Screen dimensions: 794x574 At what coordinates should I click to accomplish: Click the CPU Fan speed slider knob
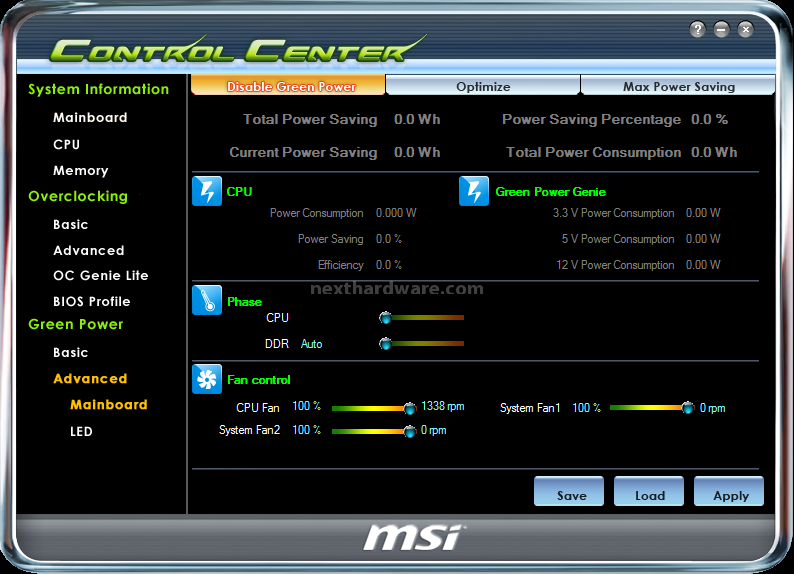[x=410, y=408]
